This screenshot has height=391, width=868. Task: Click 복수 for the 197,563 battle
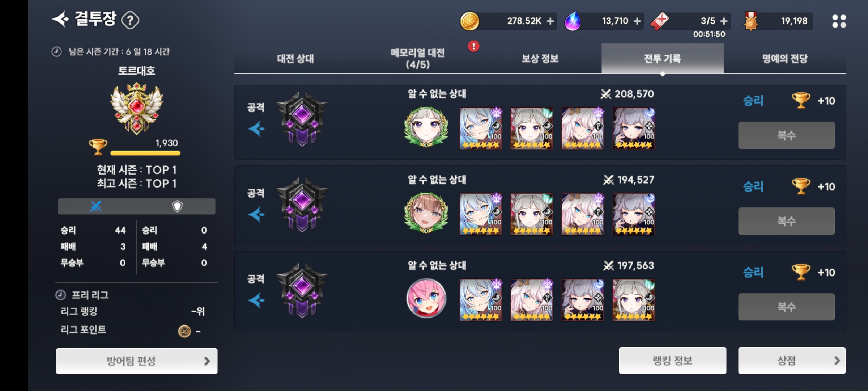click(786, 307)
